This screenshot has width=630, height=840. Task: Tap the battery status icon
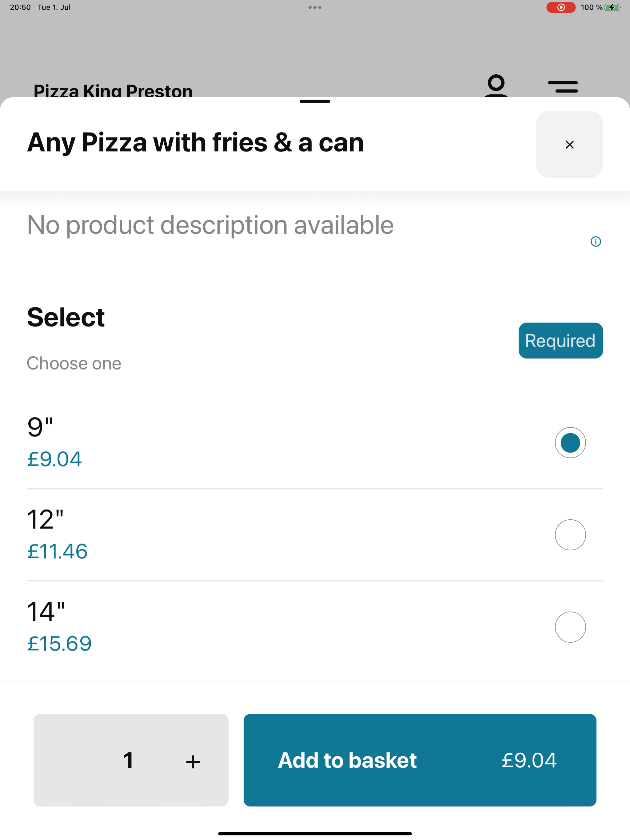pyautogui.click(x=612, y=7)
